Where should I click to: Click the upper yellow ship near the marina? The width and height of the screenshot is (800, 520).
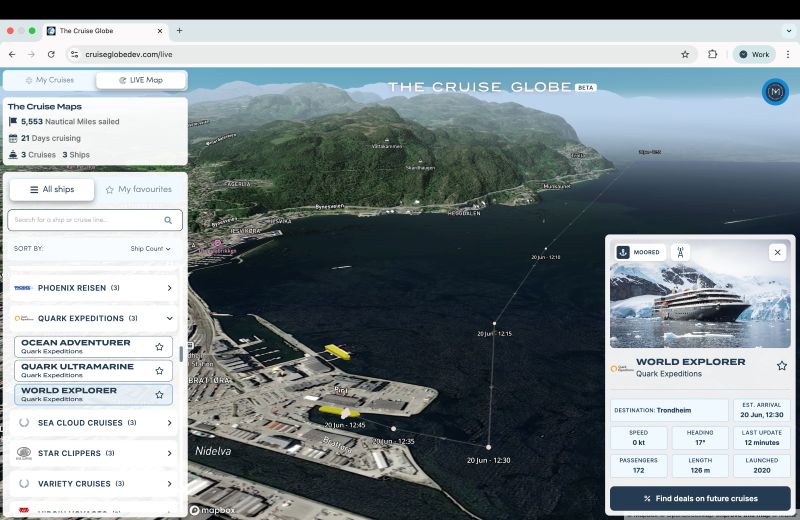pyautogui.click(x=337, y=352)
